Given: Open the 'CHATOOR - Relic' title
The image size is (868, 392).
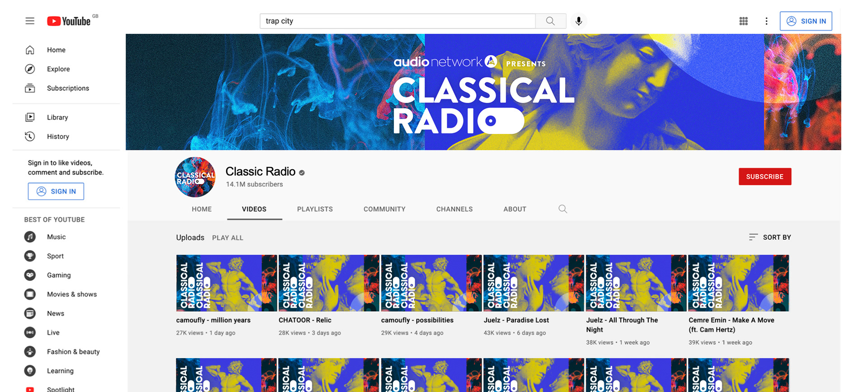Looking at the screenshot, I should (305, 320).
